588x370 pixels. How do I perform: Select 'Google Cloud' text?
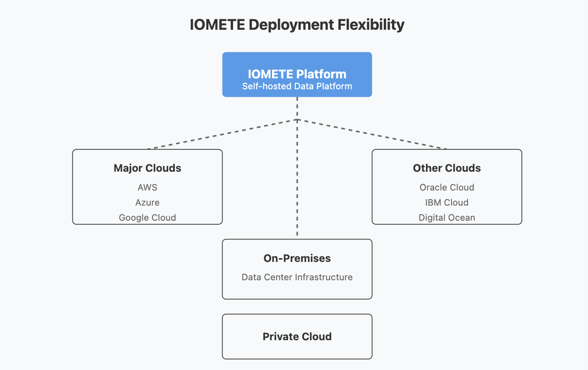tap(147, 218)
